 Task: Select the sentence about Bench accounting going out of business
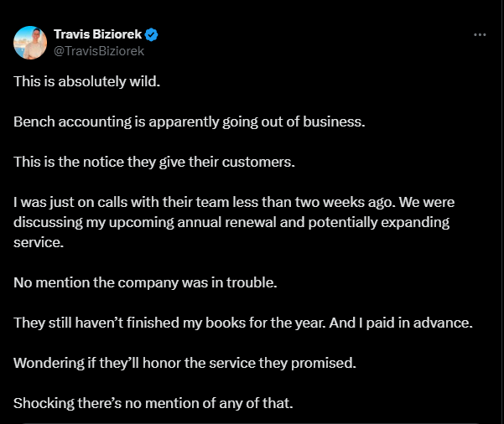(190, 122)
